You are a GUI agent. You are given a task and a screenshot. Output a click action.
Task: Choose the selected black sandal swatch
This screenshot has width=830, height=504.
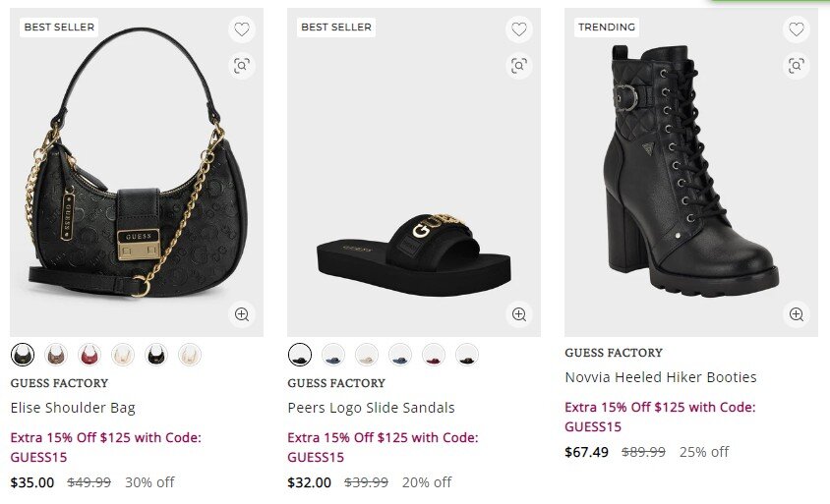pyautogui.click(x=300, y=354)
